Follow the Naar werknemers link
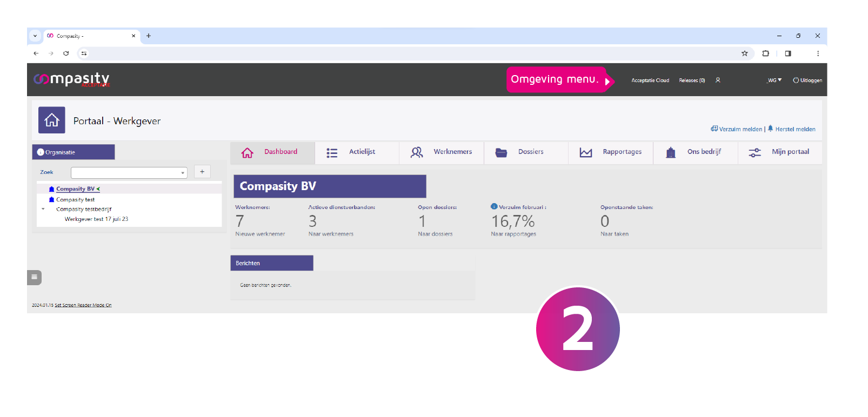868x417 pixels. [331, 234]
